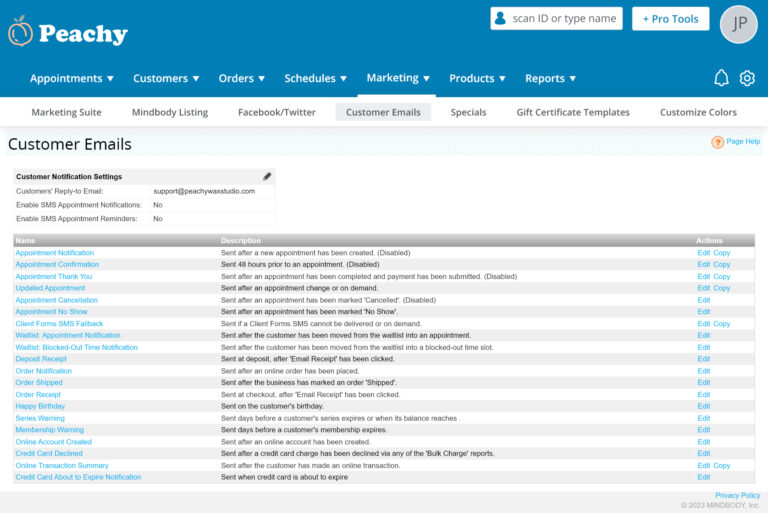This screenshot has width=768, height=513.
Task: Click Edit for Happy Birthday email
Action: (x=703, y=407)
